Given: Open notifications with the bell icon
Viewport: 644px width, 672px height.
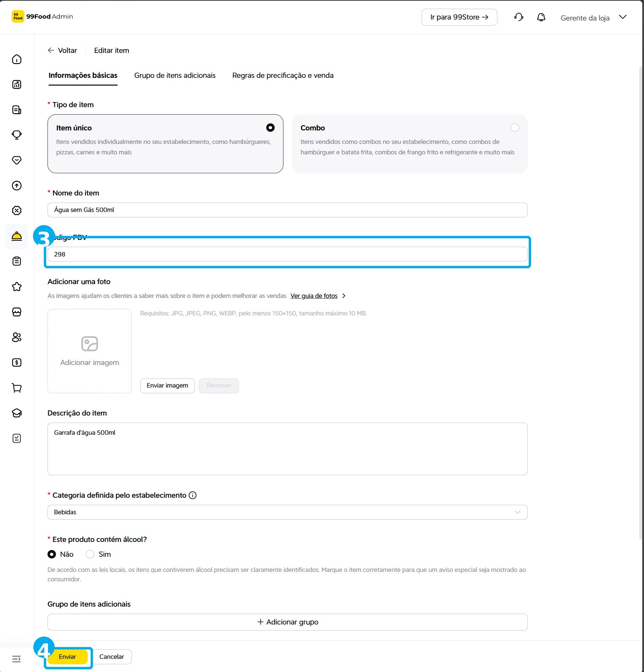Looking at the screenshot, I should 541,17.
